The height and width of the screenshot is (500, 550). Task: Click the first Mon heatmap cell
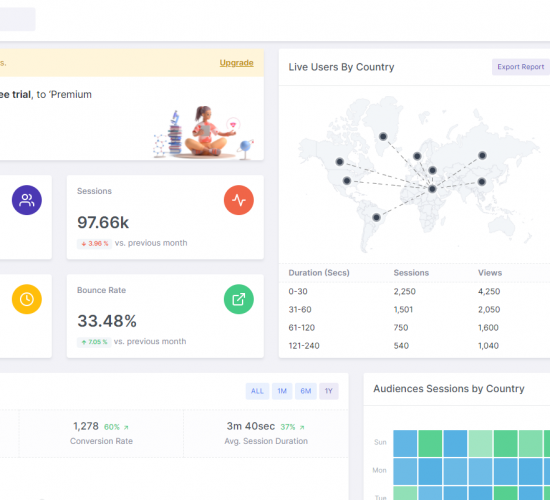click(x=405, y=471)
